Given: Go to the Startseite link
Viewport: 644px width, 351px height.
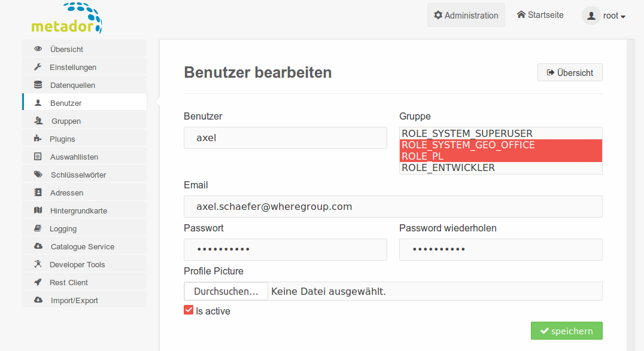Looking at the screenshot, I should [540, 15].
